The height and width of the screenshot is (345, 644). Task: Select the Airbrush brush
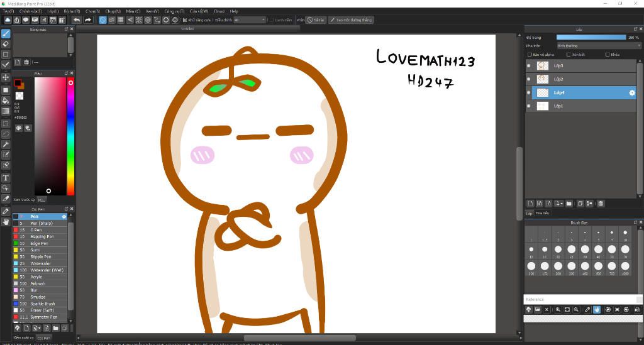40,283
